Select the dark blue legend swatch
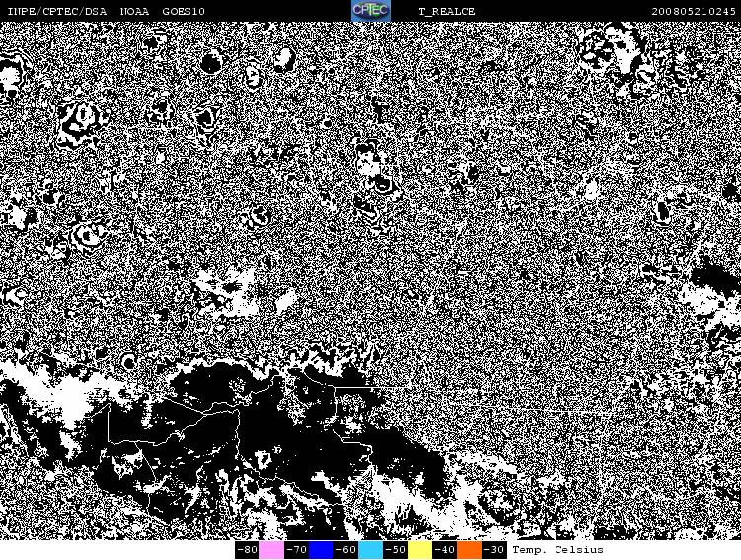 (321, 550)
